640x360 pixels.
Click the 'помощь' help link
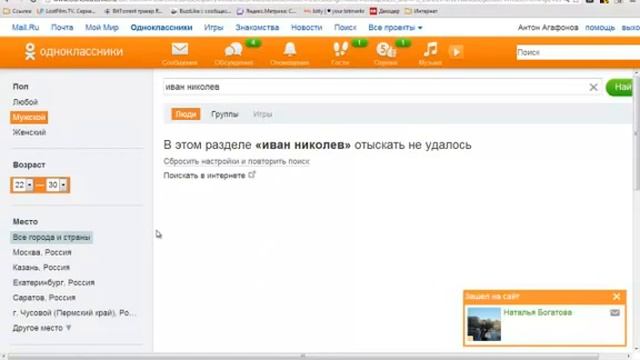tap(600, 27)
